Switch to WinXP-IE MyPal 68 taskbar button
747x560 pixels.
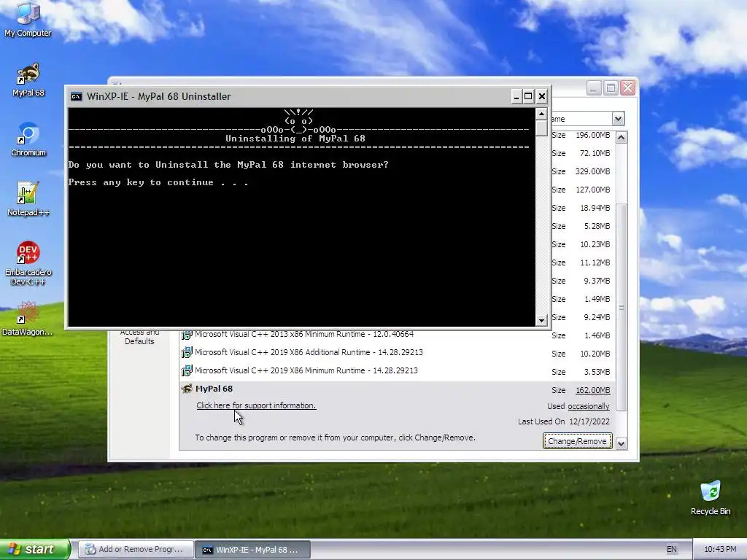[x=253, y=550]
